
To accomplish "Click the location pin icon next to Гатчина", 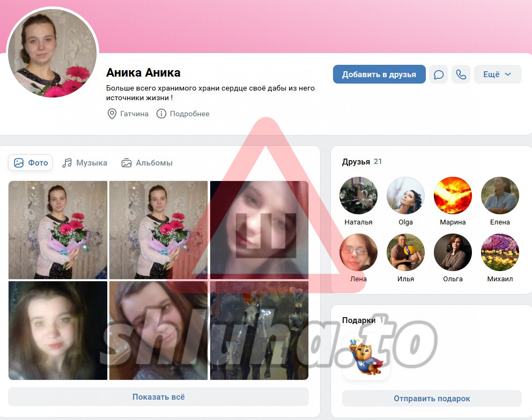I will pos(112,114).
